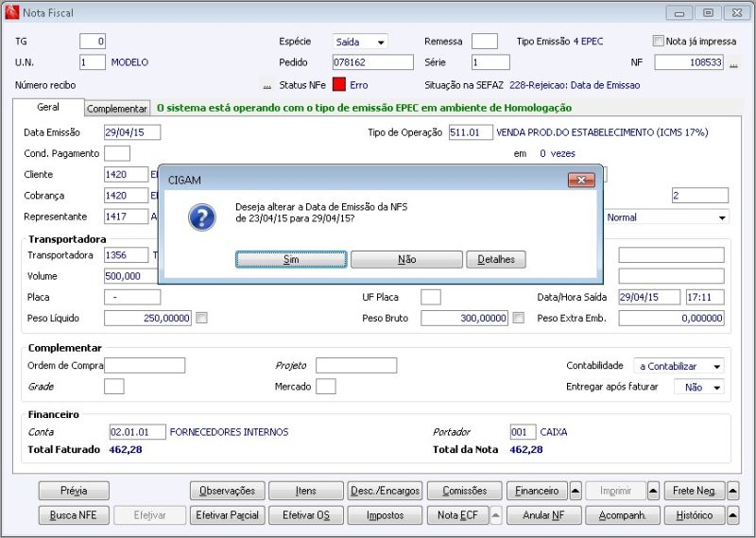Expand the arrow next to Imprimir button
Screen dimensions: 756x538
(653, 491)
